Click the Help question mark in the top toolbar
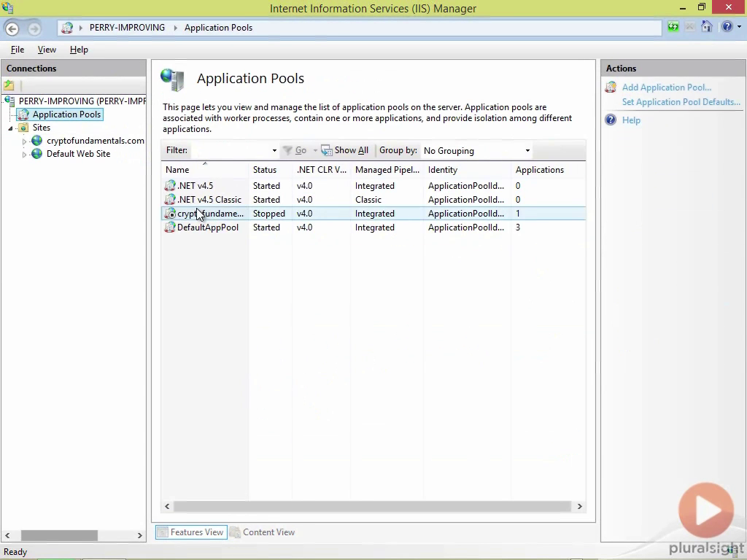Image resolution: width=747 pixels, height=560 pixels. click(x=727, y=27)
